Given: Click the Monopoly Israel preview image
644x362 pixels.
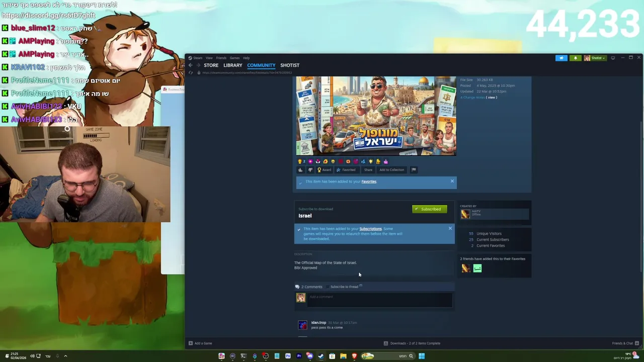Looking at the screenshot, I should pyautogui.click(x=376, y=116).
